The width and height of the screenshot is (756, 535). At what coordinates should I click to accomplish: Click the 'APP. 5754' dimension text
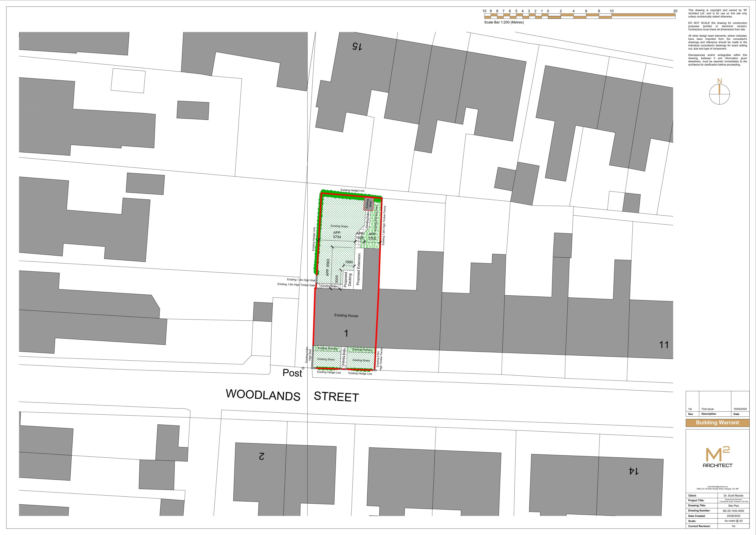tap(337, 235)
